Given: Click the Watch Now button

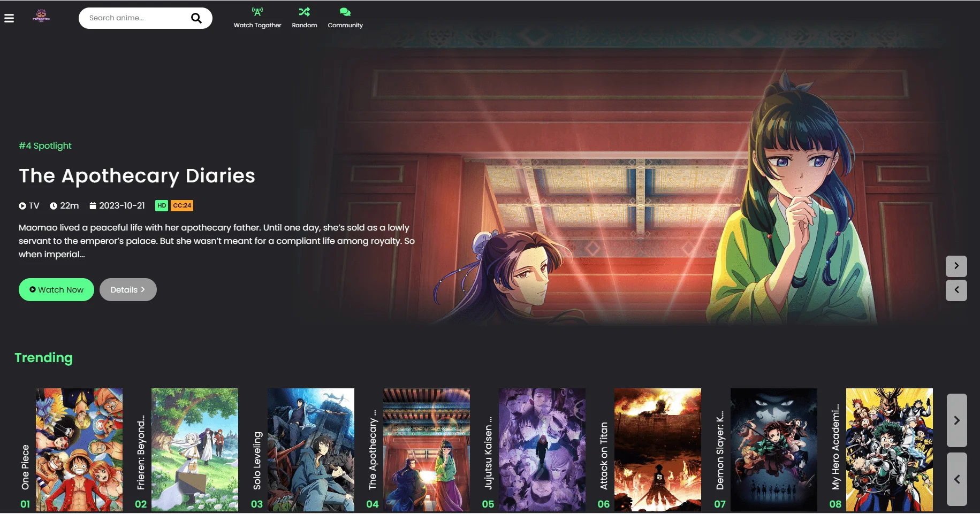Looking at the screenshot, I should point(56,289).
